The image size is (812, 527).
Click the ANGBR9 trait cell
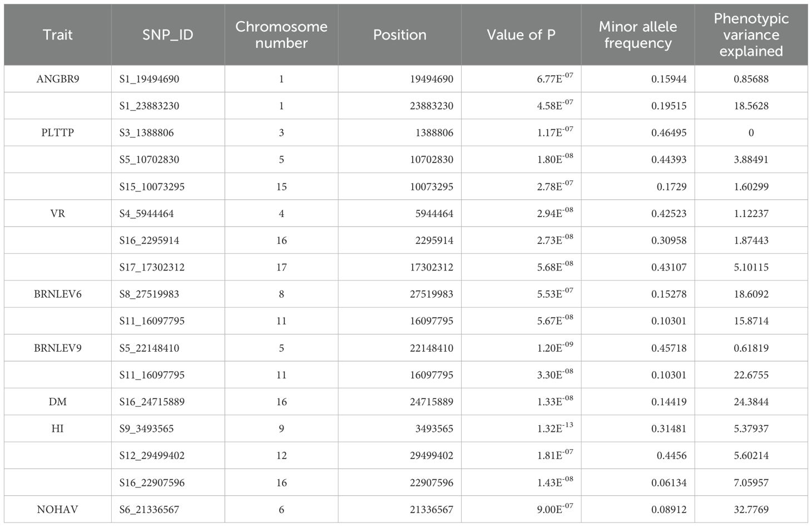click(x=58, y=79)
